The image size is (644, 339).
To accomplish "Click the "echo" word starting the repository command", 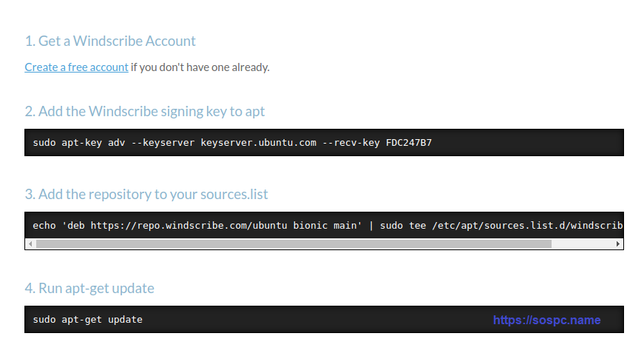I will 45,225.
